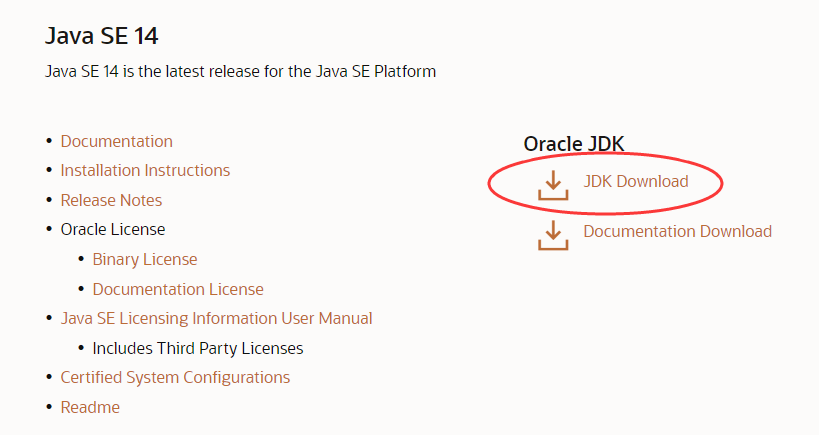
Task: Open Java SE Licensing Information User Manual
Action: 216,319
